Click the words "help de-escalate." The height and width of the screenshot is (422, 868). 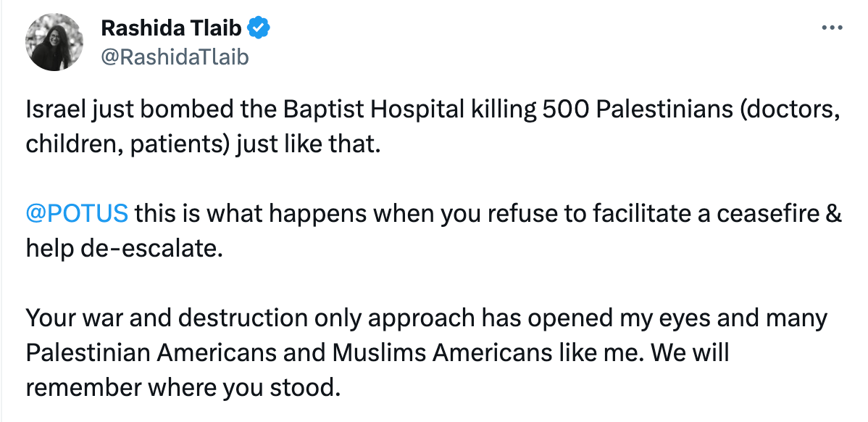(122, 248)
